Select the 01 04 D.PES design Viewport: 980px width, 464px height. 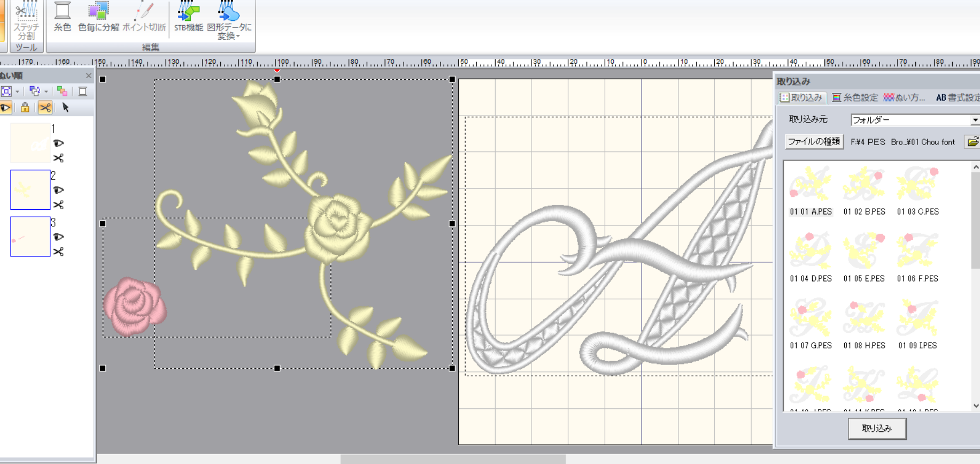[811, 257]
